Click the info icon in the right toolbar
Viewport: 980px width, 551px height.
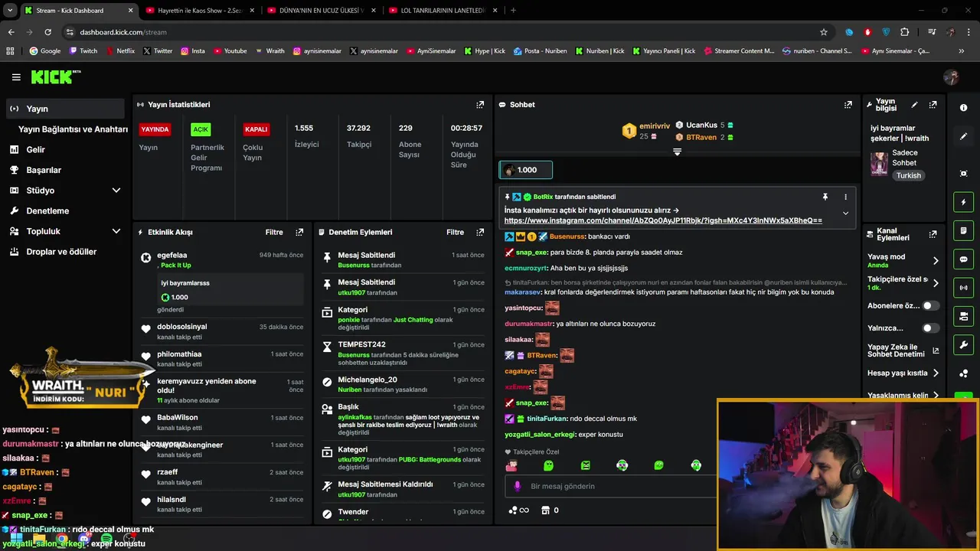[x=964, y=108]
